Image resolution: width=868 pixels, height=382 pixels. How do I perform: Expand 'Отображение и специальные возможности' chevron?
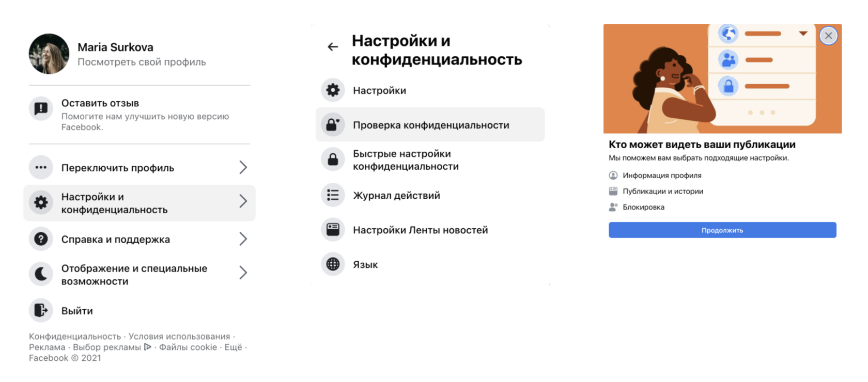pyautogui.click(x=243, y=273)
